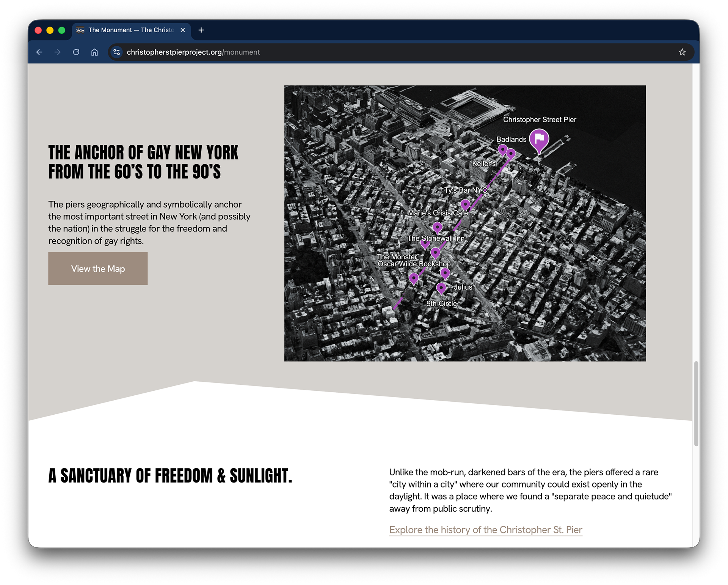
Task: Click the "Julius'" map label
Action: (464, 287)
